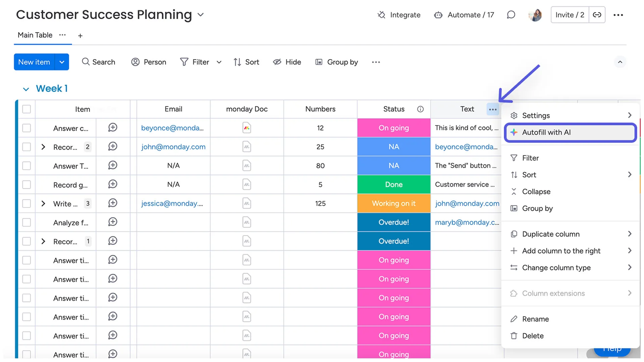The height and width of the screenshot is (362, 644).
Task: Click the Invite / 2 button
Action: (x=570, y=15)
